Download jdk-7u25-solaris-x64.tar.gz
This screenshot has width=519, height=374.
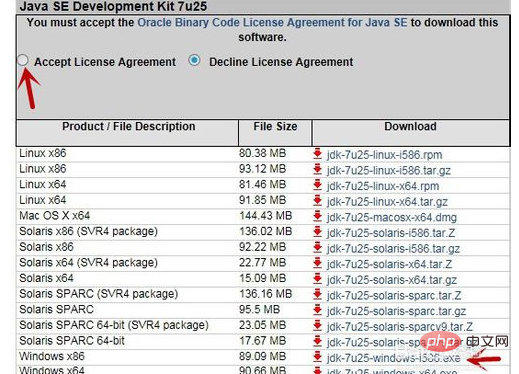(392, 280)
